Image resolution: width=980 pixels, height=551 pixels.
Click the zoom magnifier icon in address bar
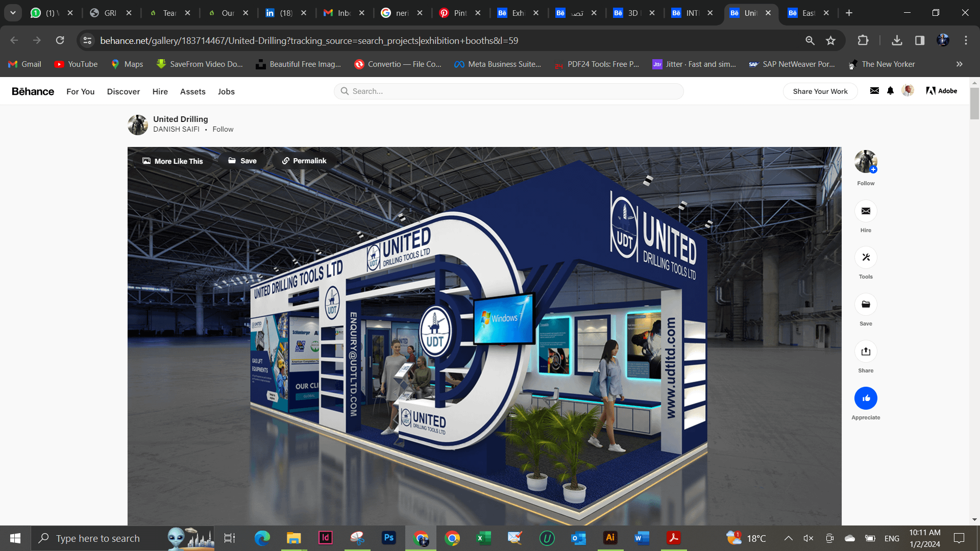(810, 40)
